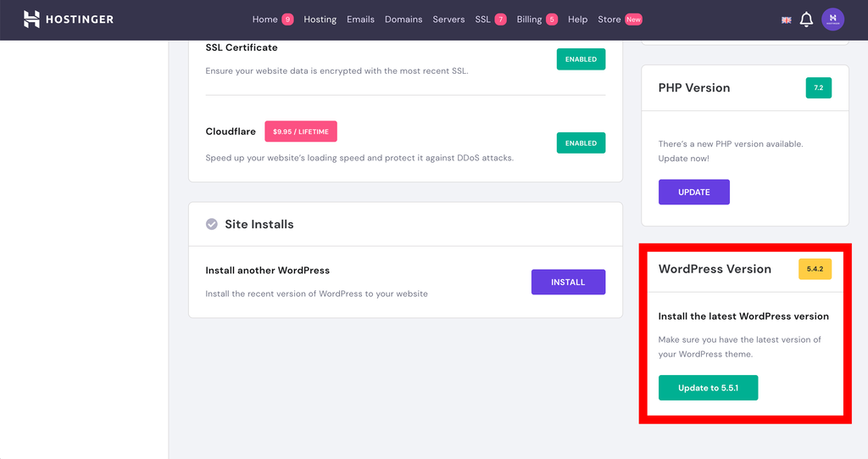Click the latest WordPress theme description
The image size is (868, 459).
point(739,346)
